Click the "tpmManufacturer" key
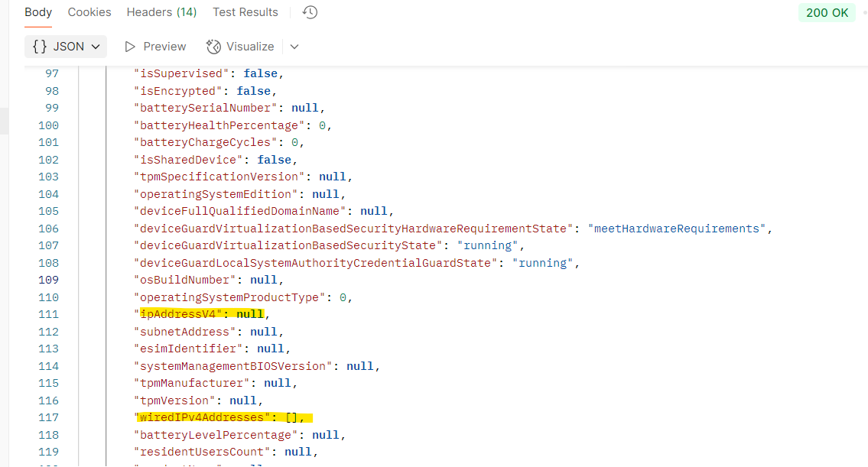This screenshot has height=467, width=868. tap(192, 383)
